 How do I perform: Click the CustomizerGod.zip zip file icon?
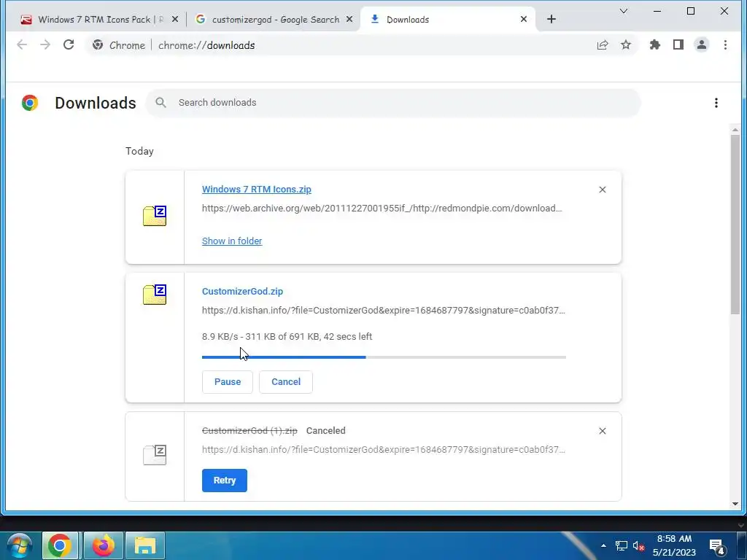155,295
